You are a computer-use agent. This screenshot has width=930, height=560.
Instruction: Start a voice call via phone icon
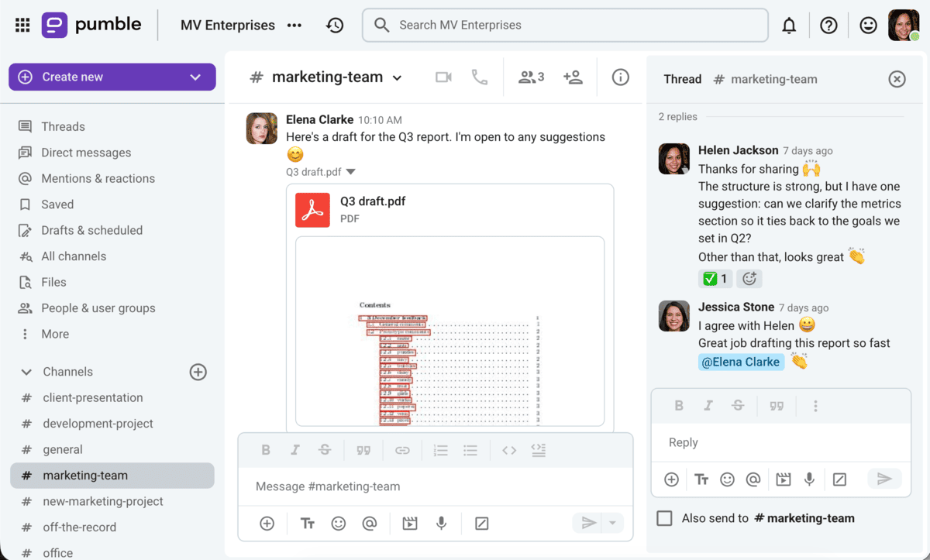point(480,77)
